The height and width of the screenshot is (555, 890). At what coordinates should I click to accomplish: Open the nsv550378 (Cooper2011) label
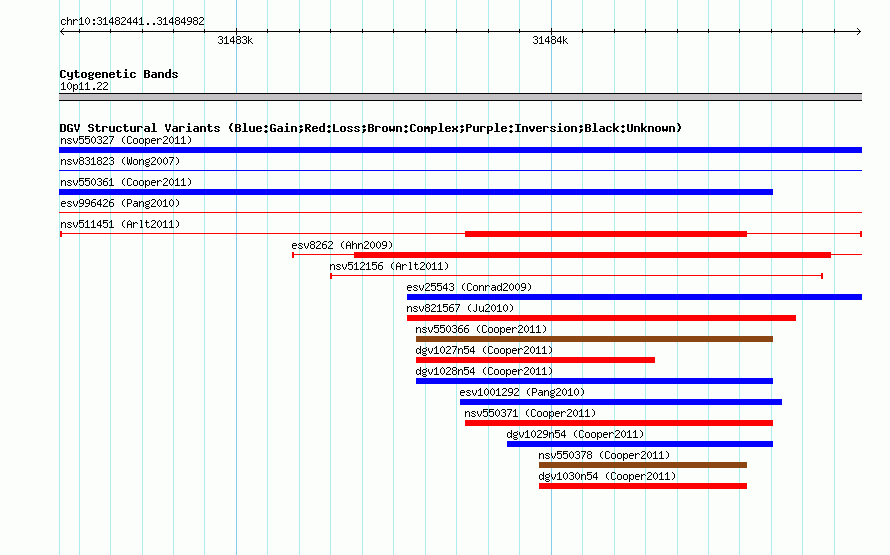tap(604, 455)
